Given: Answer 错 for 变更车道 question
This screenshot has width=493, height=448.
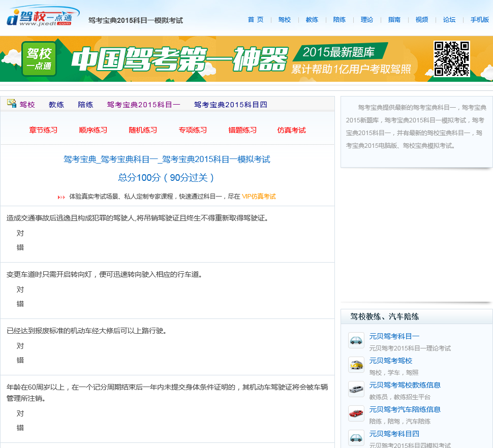Looking at the screenshot, I should click(x=20, y=304).
